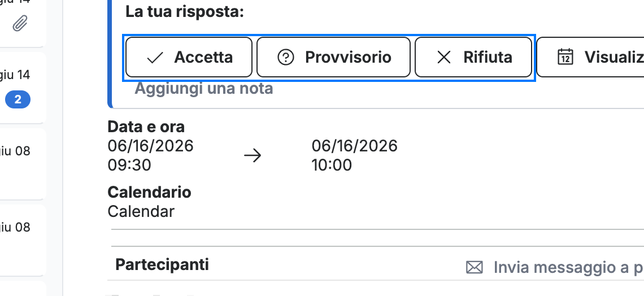644x296 pixels.
Task: Click the envelope icon near Invia messaggio
Action: 475,267
